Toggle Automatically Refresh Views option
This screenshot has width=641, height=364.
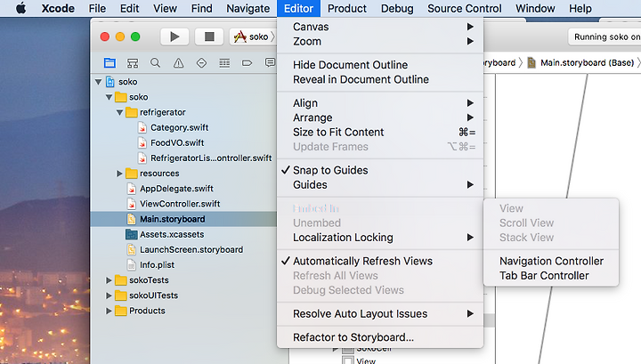pos(380,261)
